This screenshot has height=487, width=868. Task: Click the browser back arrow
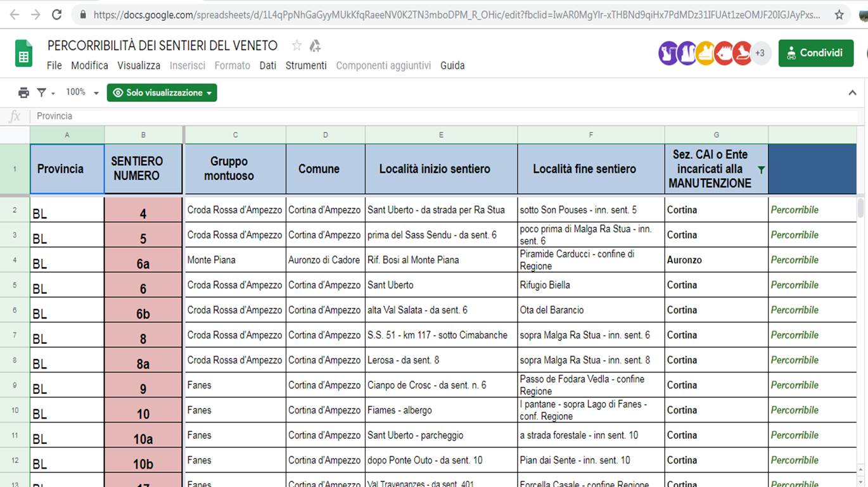click(15, 15)
